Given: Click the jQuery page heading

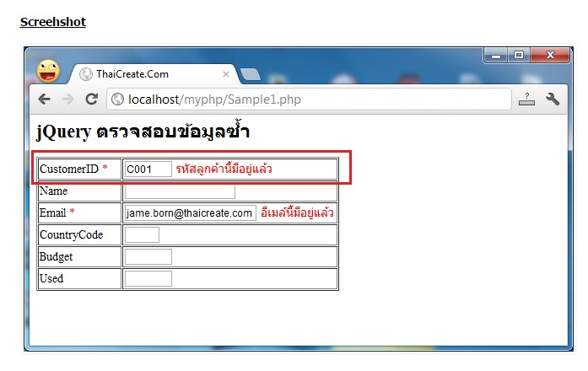Looking at the screenshot, I should pos(143,132).
